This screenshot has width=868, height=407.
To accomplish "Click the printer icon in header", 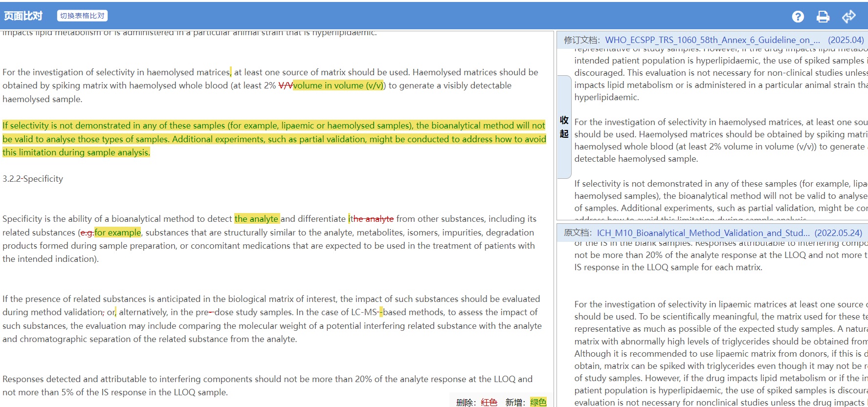I will pos(823,17).
